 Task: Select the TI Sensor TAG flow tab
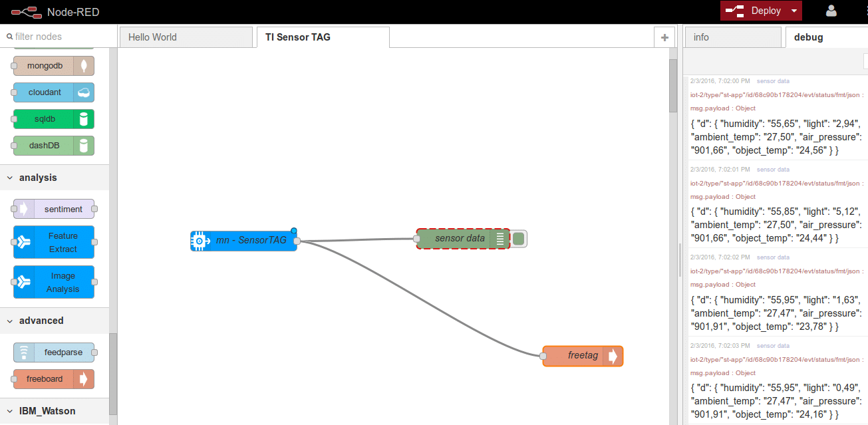(x=323, y=37)
